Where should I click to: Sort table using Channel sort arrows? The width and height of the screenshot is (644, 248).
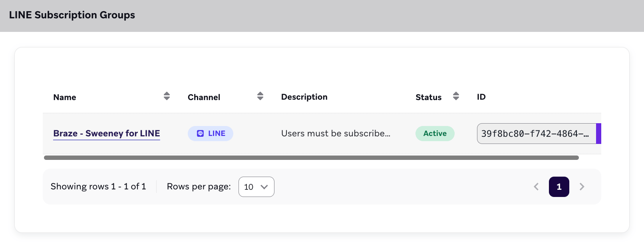tap(260, 96)
